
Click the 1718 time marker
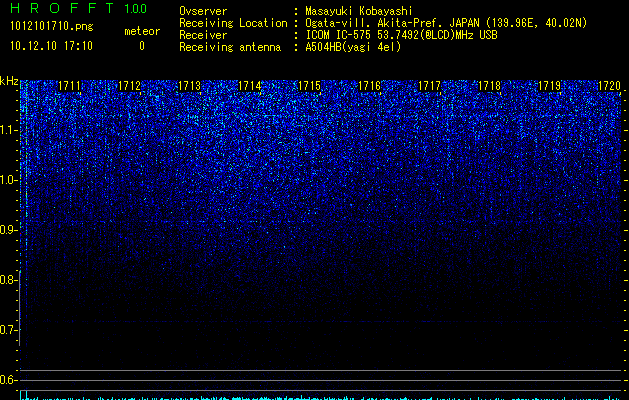tap(489, 86)
